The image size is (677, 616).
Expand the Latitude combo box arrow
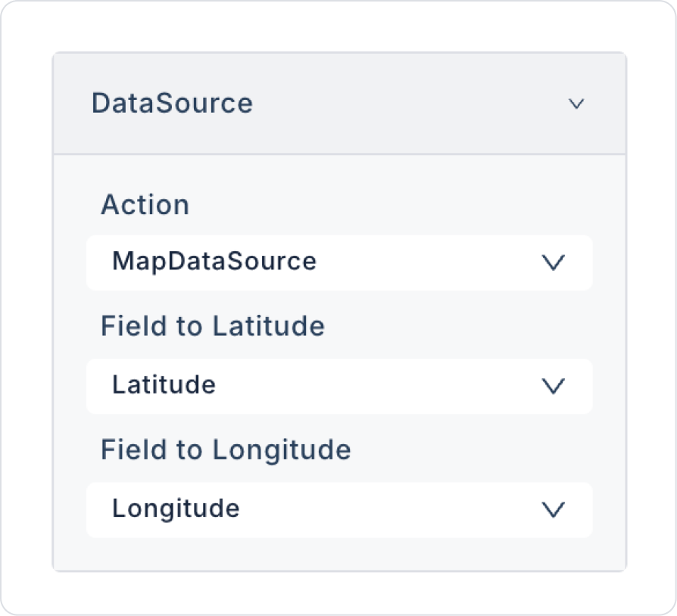click(554, 386)
